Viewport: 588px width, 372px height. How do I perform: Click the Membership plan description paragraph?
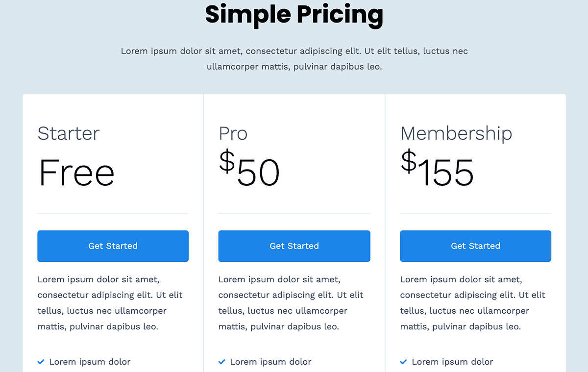tap(473, 303)
